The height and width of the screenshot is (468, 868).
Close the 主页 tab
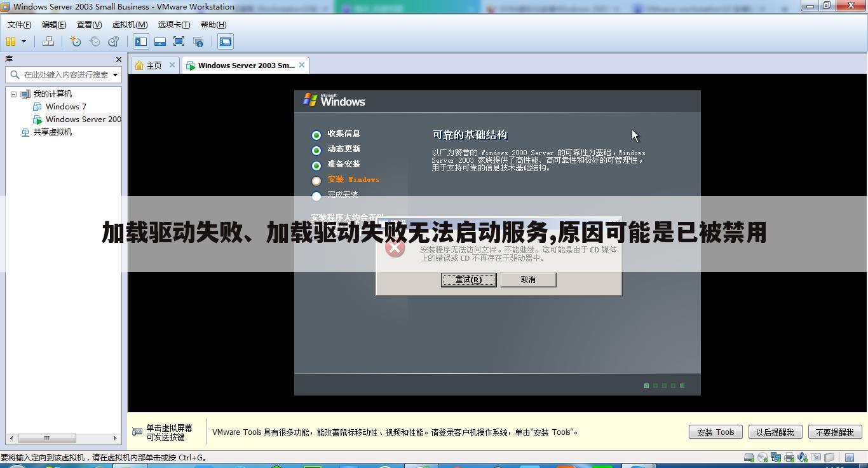point(172,65)
